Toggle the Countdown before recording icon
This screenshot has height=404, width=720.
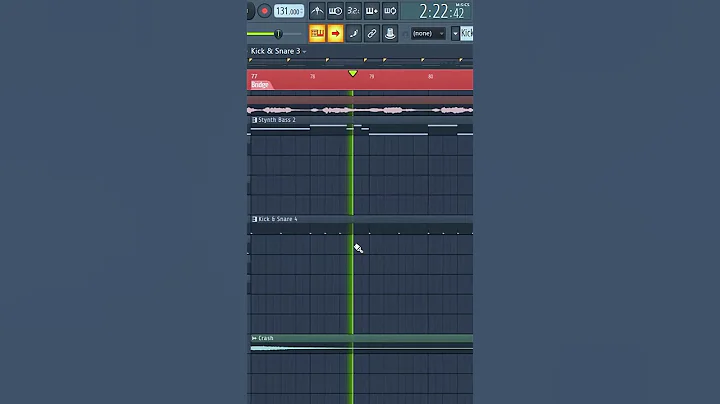(x=354, y=11)
